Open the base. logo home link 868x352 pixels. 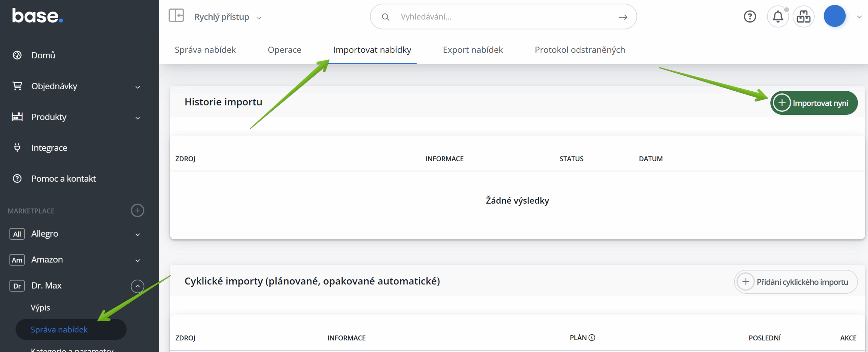(37, 16)
